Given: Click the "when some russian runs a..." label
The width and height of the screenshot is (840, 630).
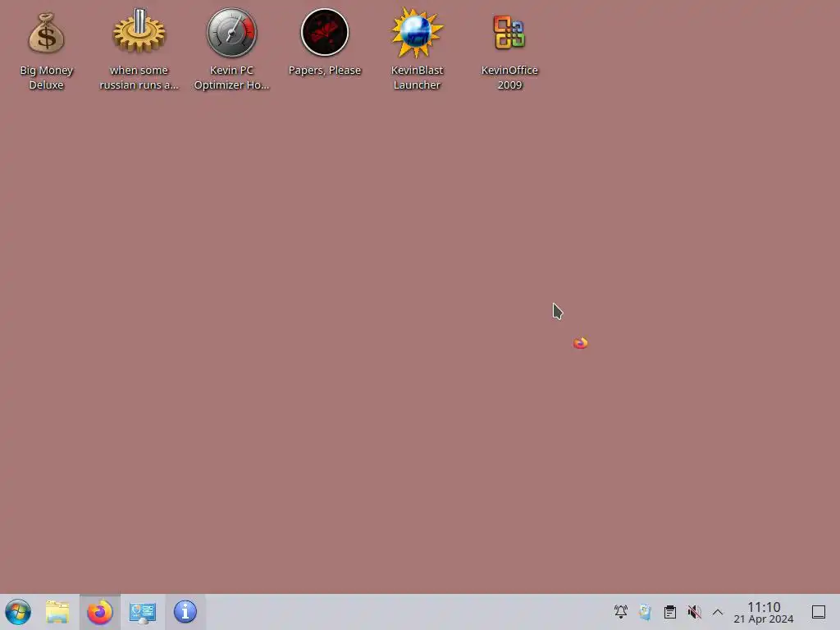Looking at the screenshot, I should pyautogui.click(x=139, y=78).
